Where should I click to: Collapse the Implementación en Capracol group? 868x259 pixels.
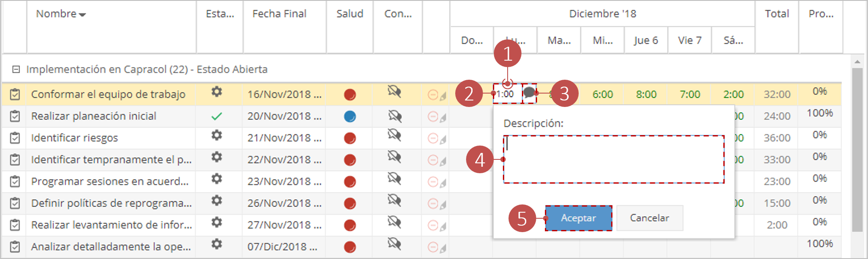coord(16,69)
